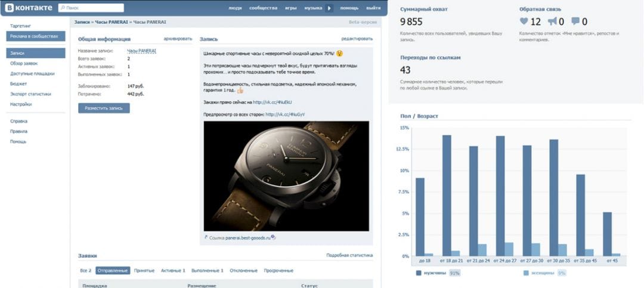Click the male bar for от 18 до 21
644x288 pixels.
tap(447, 196)
